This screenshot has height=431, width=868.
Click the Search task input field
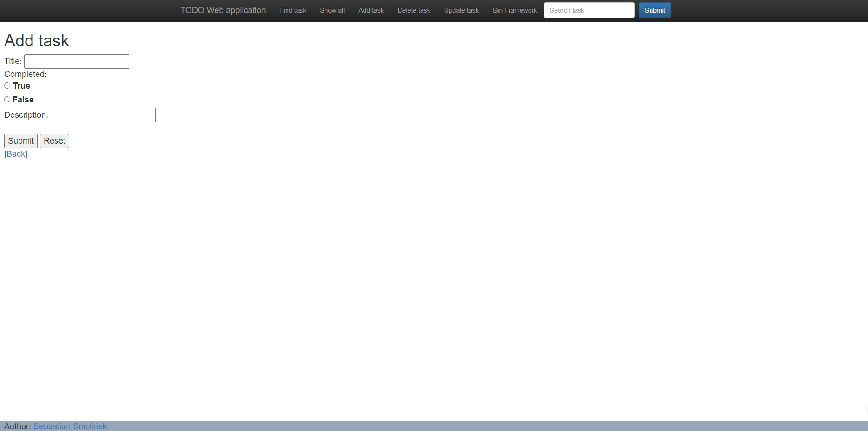coord(589,10)
